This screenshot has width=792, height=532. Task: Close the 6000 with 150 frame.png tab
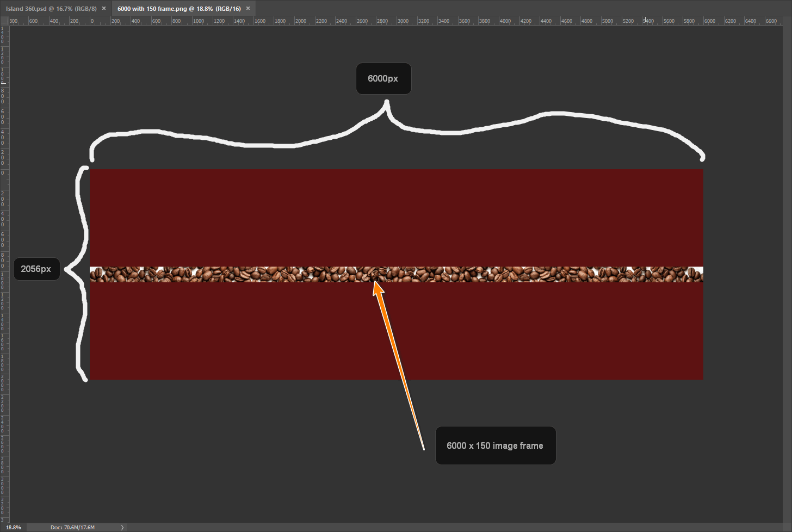click(248, 8)
